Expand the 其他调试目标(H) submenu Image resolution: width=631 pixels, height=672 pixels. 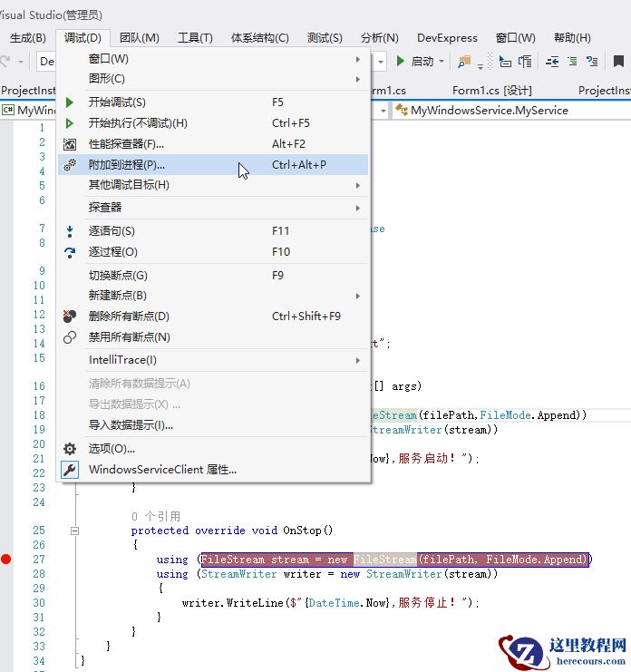(358, 185)
